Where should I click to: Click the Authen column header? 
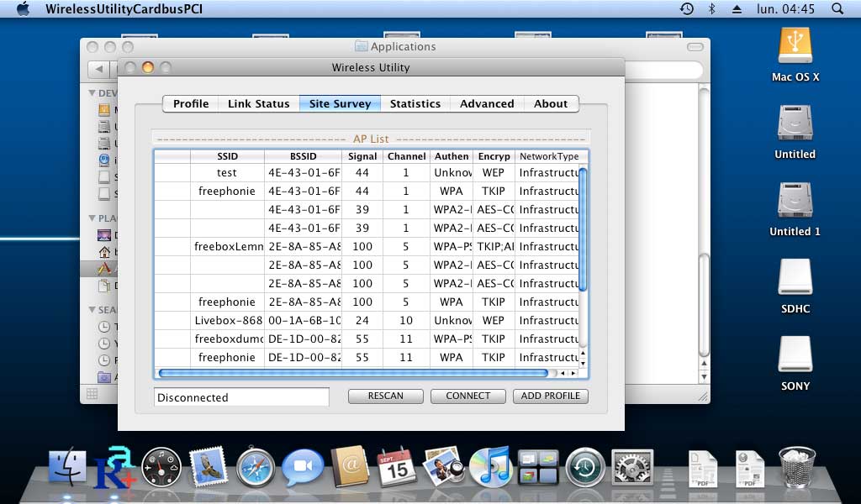452,156
